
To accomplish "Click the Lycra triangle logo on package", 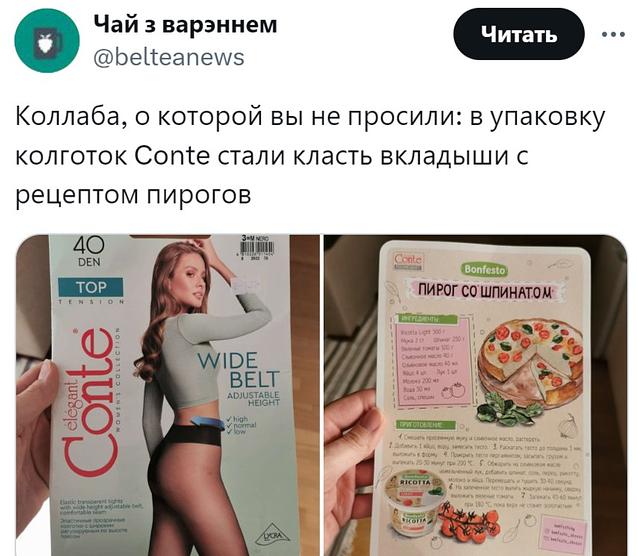I will pos(273,537).
